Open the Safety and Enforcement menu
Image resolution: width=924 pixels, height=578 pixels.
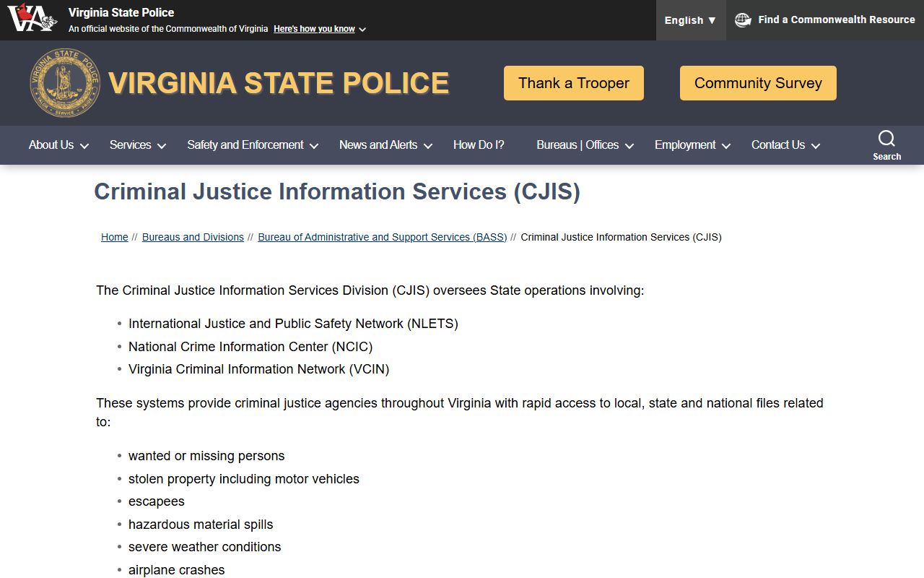tap(245, 144)
